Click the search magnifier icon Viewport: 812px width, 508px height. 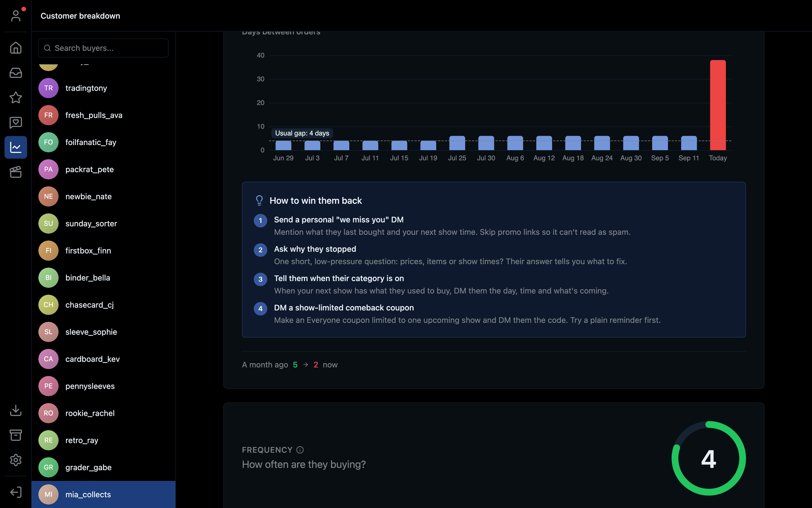coord(47,48)
